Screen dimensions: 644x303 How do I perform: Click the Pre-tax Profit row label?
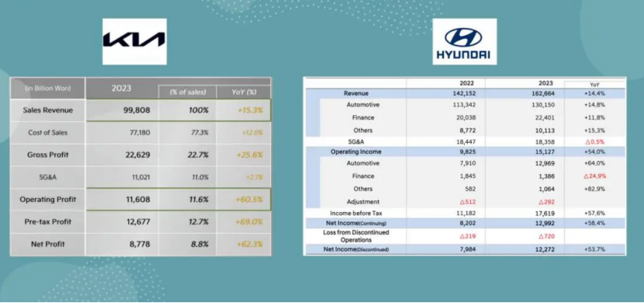(x=47, y=222)
